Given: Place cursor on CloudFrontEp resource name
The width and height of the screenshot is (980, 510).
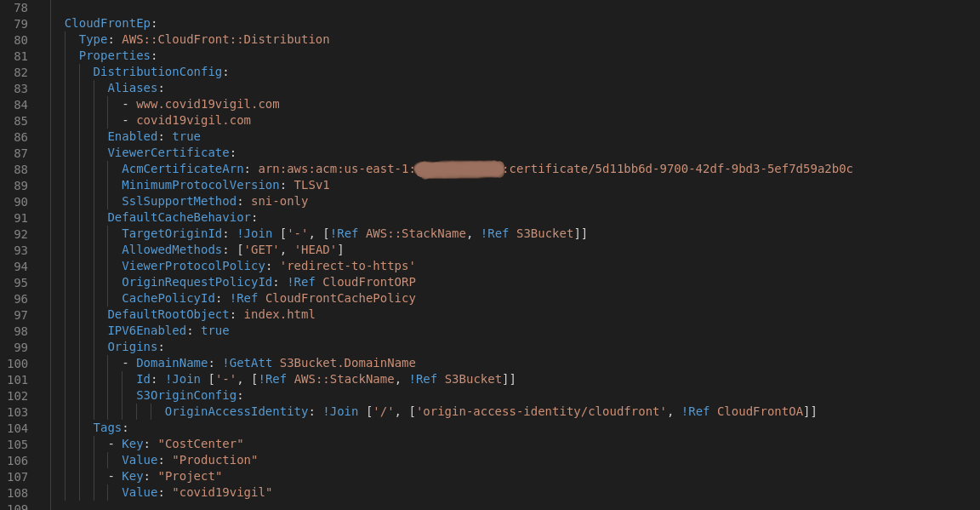Looking at the screenshot, I should coord(107,23).
